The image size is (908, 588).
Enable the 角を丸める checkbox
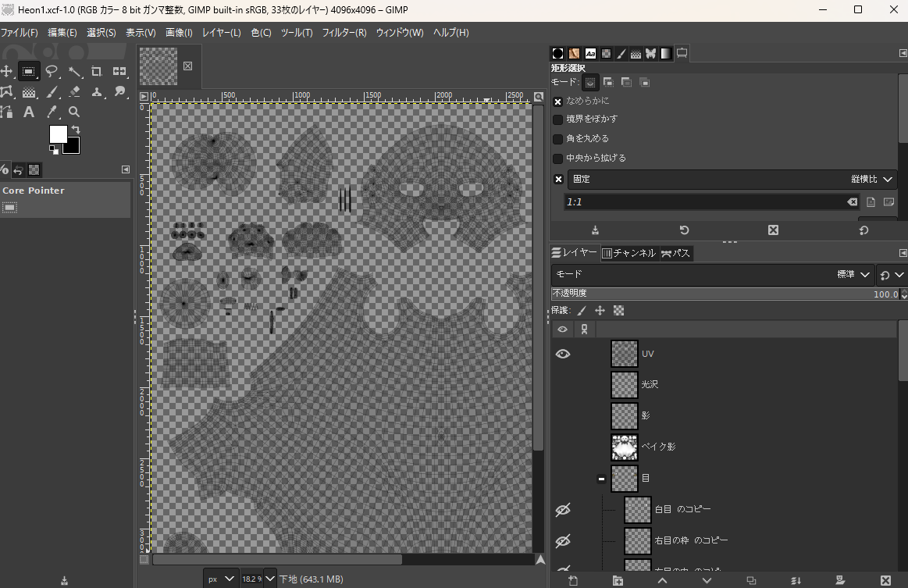(557, 139)
